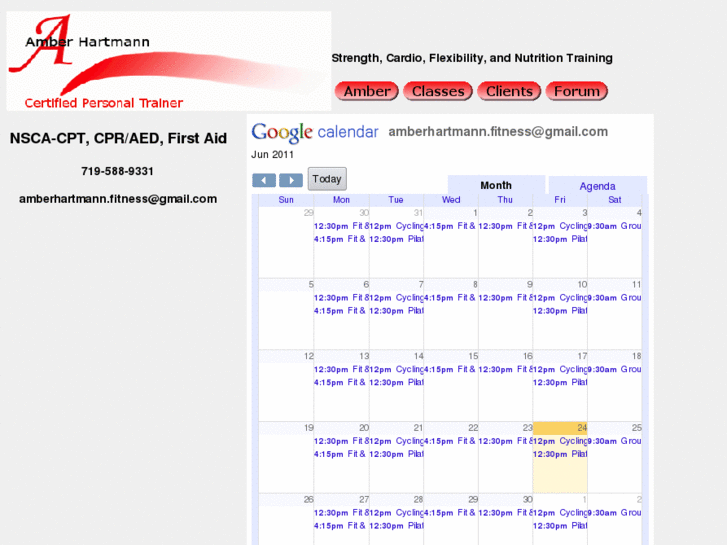Select date number 19 in calendar
Viewport: 727px width, 545px height.
pyautogui.click(x=309, y=428)
